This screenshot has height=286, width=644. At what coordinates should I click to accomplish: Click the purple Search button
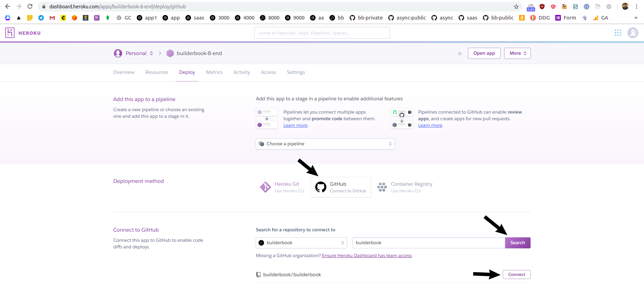517,243
